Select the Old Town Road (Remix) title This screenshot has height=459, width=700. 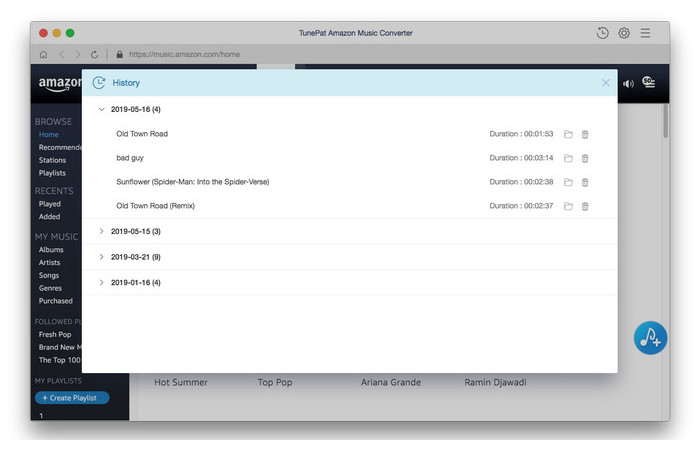point(155,206)
